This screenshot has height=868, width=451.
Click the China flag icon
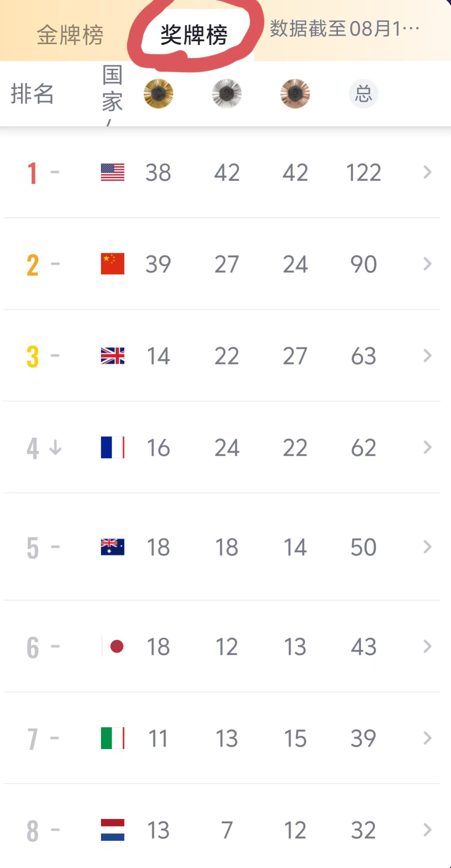pyautogui.click(x=112, y=264)
